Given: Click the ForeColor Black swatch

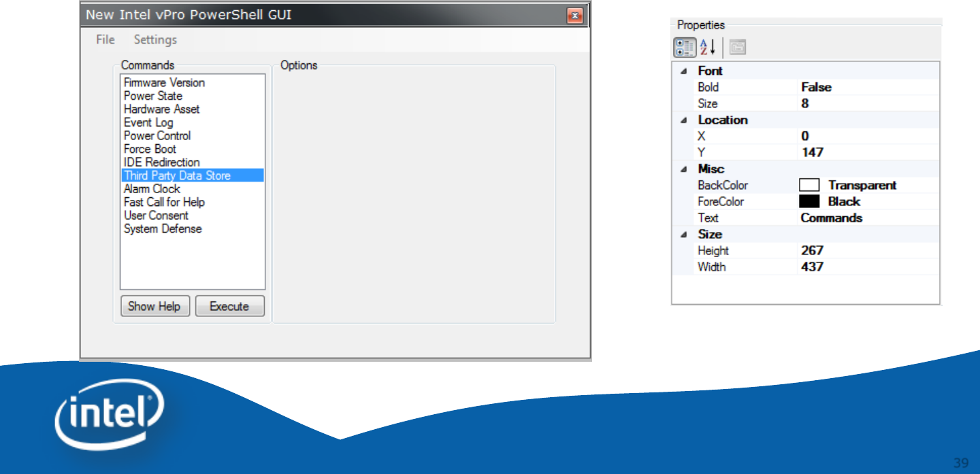Looking at the screenshot, I should (x=809, y=201).
